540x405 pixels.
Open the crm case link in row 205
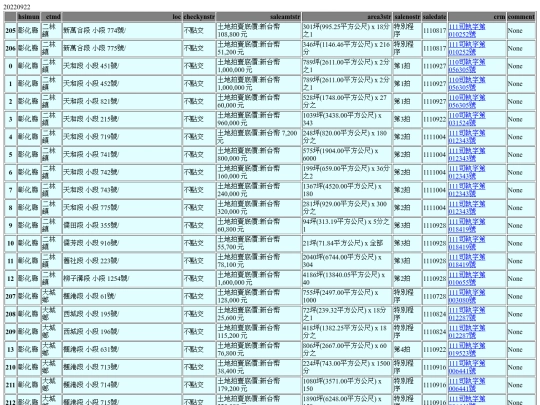tap(467, 31)
